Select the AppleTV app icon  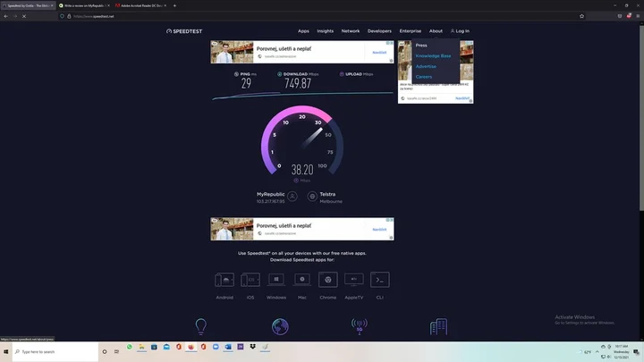tap(354, 280)
